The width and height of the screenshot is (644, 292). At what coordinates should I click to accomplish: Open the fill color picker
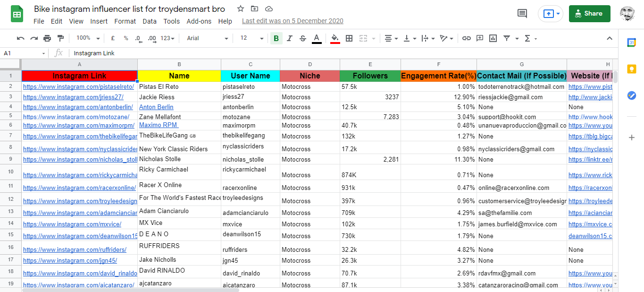coord(335,38)
